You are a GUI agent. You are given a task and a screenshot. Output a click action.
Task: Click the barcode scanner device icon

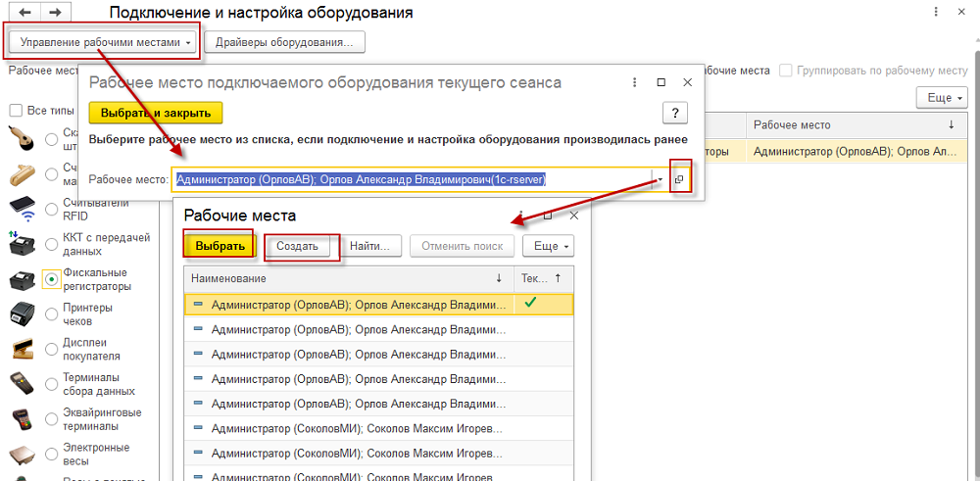coord(21,139)
